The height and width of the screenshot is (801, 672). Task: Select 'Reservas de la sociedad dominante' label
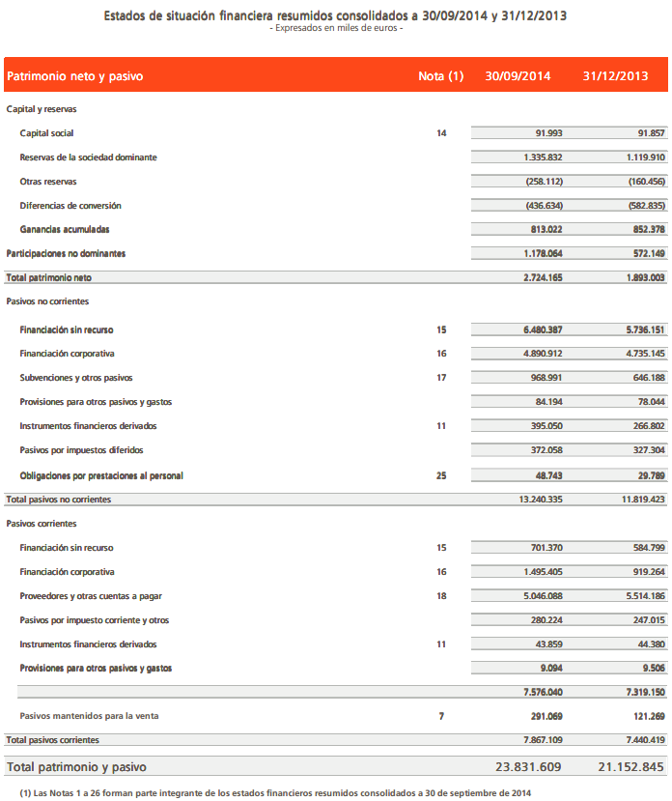(88, 157)
